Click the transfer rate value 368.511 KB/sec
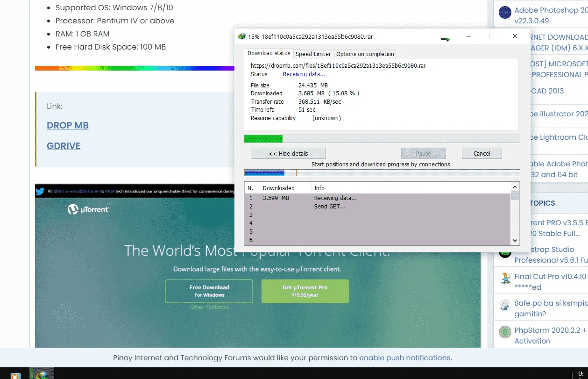588x379 pixels. tap(319, 101)
